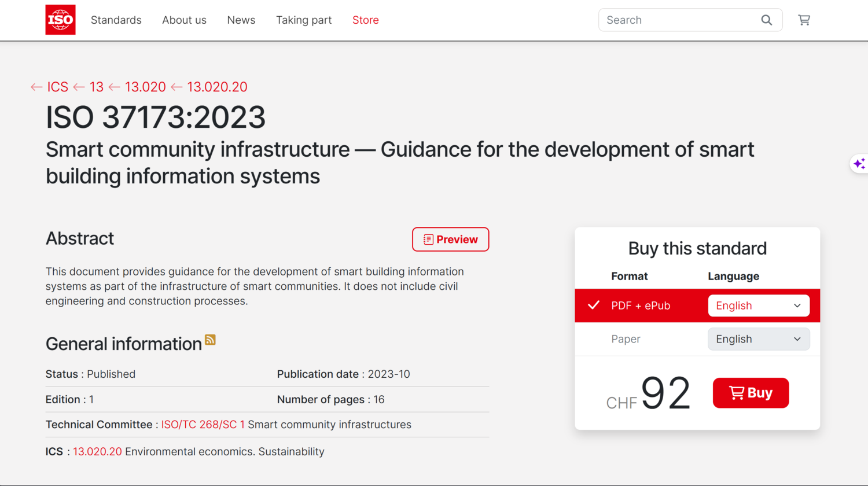Click the ISO logo home icon
Viewport: 868px width, 486px height.
pos(60,20)
